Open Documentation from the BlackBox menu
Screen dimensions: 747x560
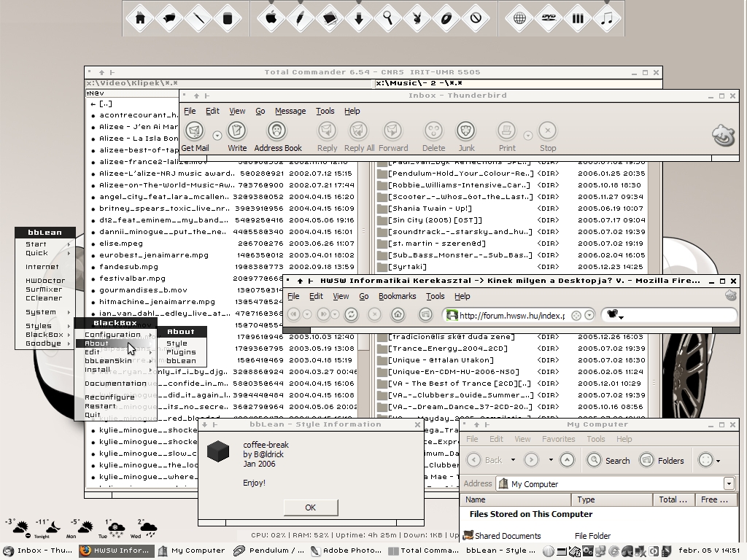[116, 384]
